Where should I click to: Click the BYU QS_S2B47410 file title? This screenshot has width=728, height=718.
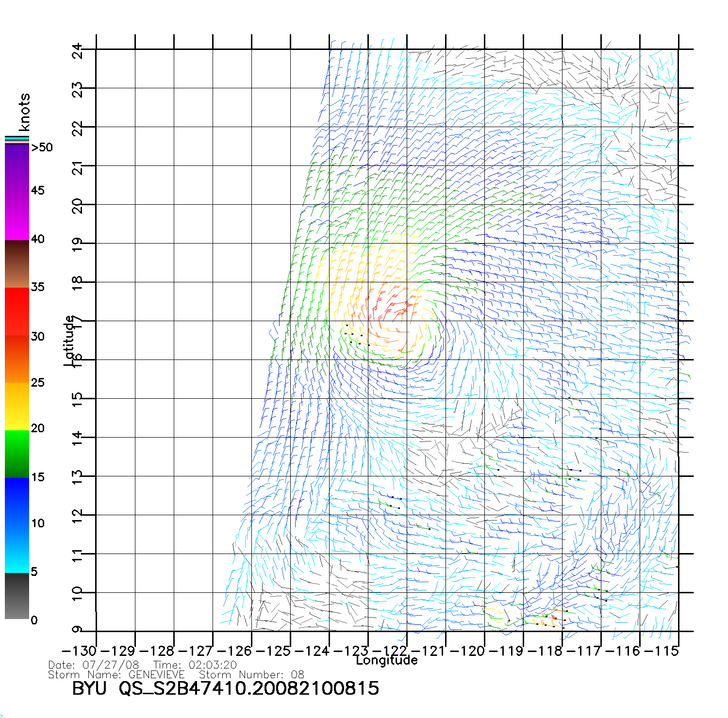click(225, 688)
